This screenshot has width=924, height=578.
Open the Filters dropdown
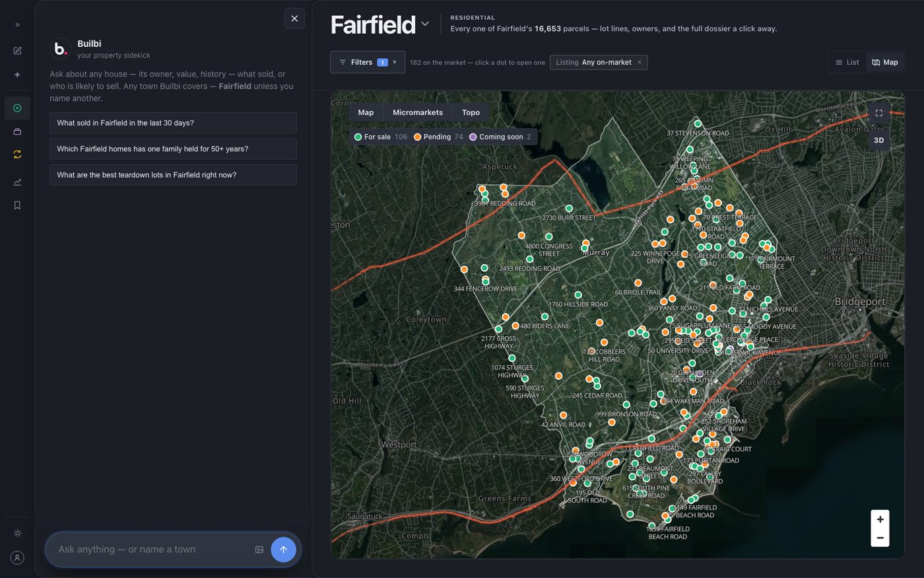[x=368, y=62]
